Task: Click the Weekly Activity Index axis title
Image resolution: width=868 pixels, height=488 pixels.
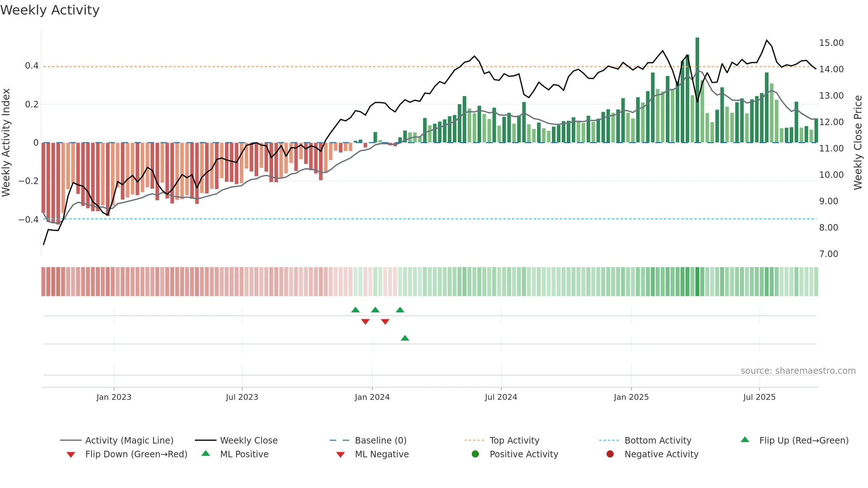Action: click(6, 142)
